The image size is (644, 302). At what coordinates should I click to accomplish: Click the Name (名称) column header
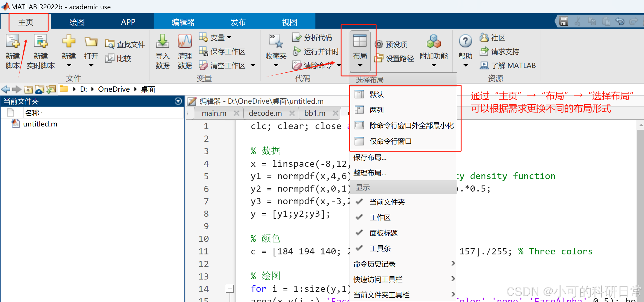32,113
